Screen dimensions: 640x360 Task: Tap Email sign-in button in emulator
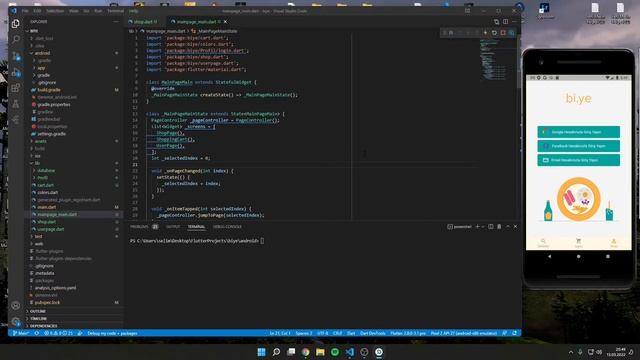pos(578,160)
